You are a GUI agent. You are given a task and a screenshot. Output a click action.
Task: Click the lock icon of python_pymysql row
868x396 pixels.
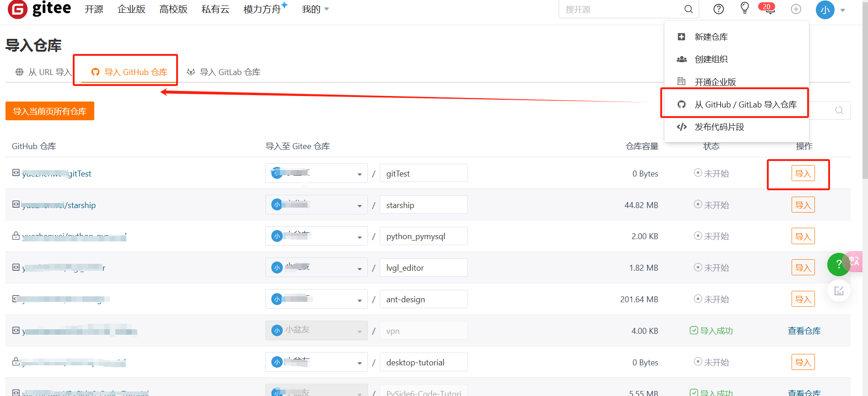pos(16,235)
